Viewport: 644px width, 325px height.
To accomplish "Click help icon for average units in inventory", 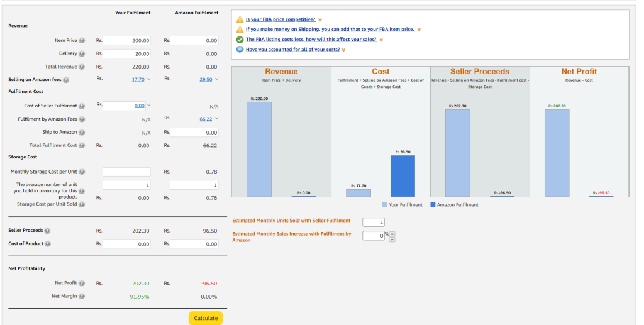I will pyautogui.click(x=82, y=191).
